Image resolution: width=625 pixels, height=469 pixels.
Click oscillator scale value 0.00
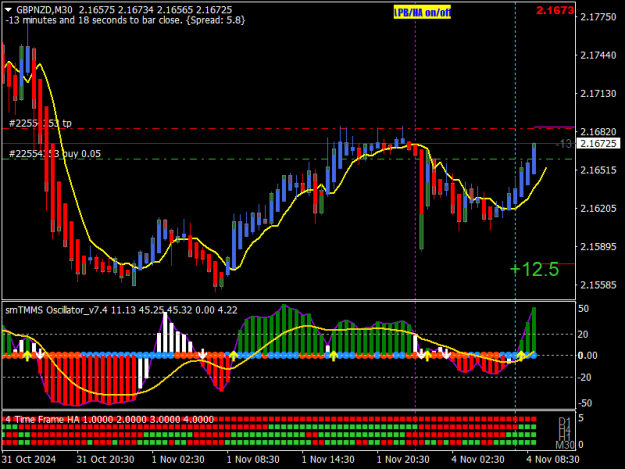coord(588,355)
